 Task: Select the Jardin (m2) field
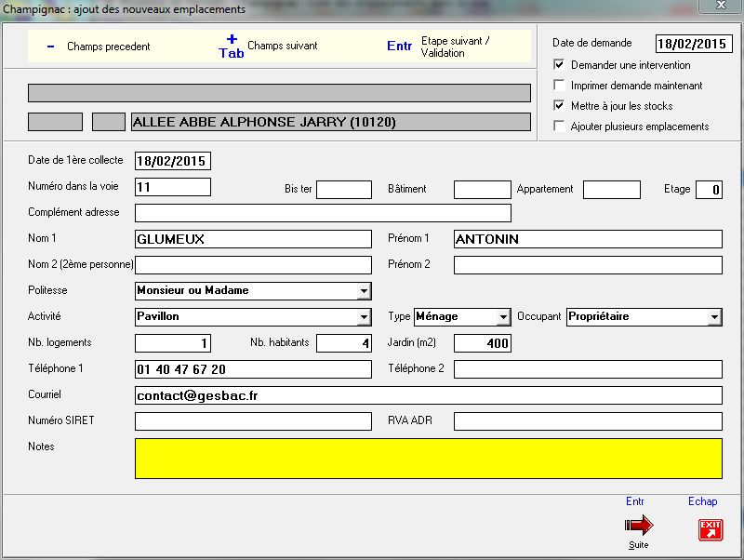(482, 343)
